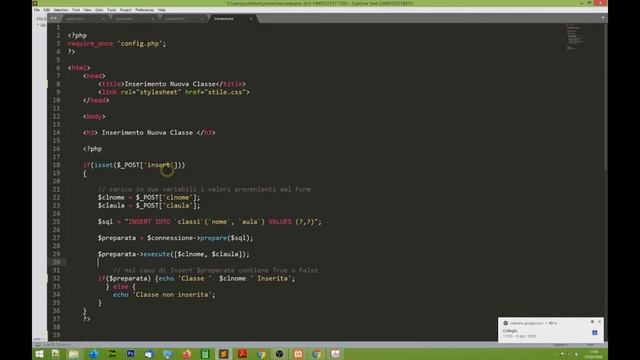
Task: Click the editor vertical scrollbar
Action: point(606,98)
